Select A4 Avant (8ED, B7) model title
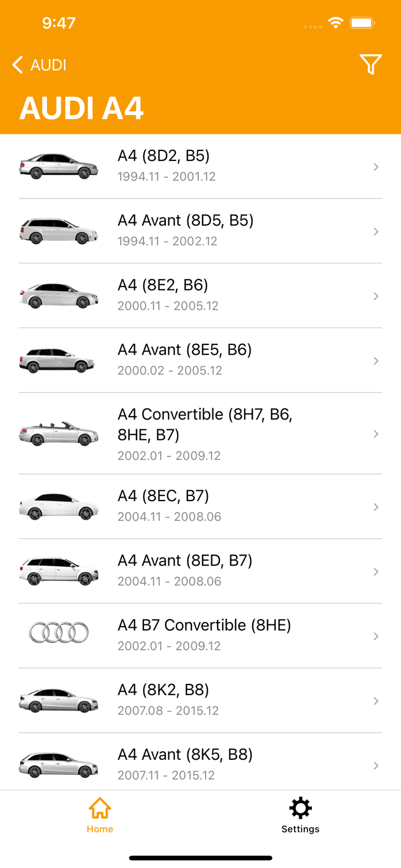 pyautogui.click(x=185, y=561)
